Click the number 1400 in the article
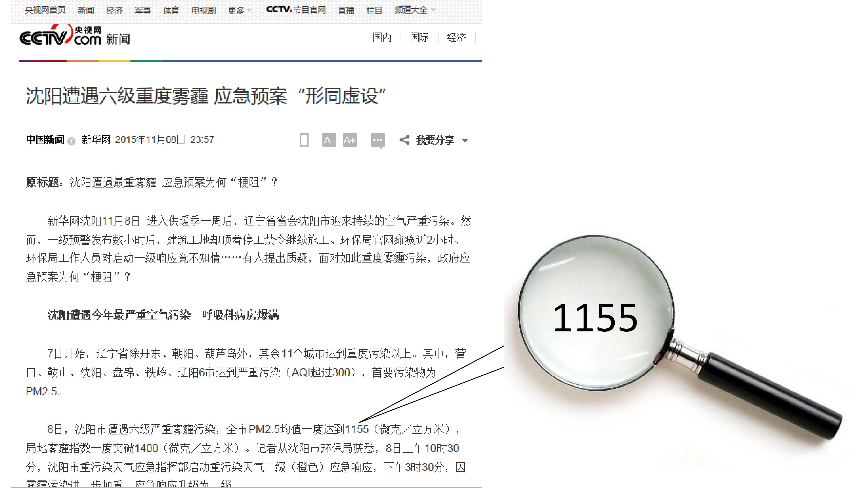The height and width of the screenshot is (488, 868). point(146,448)
